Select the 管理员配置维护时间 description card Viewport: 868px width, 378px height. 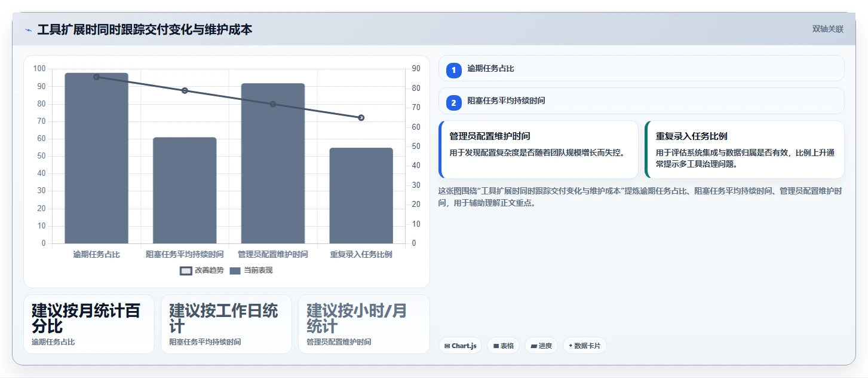(x=538, y=150)
